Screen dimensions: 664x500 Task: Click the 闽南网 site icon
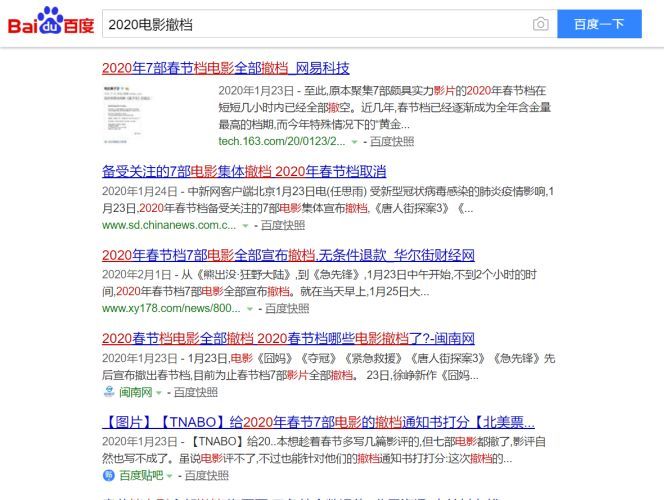(x=109, y=392)
